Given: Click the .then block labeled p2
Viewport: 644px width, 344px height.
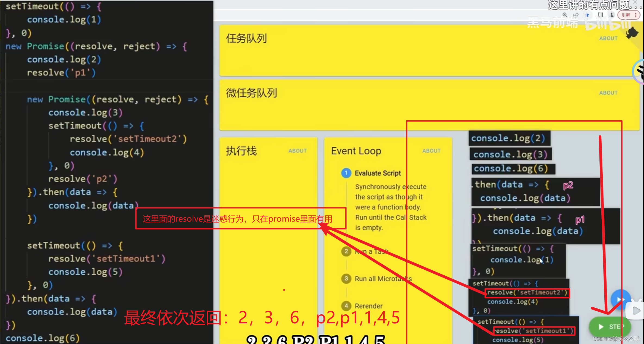Looking at the screenshot, I should pyautogui.click(x=535, y=192).
